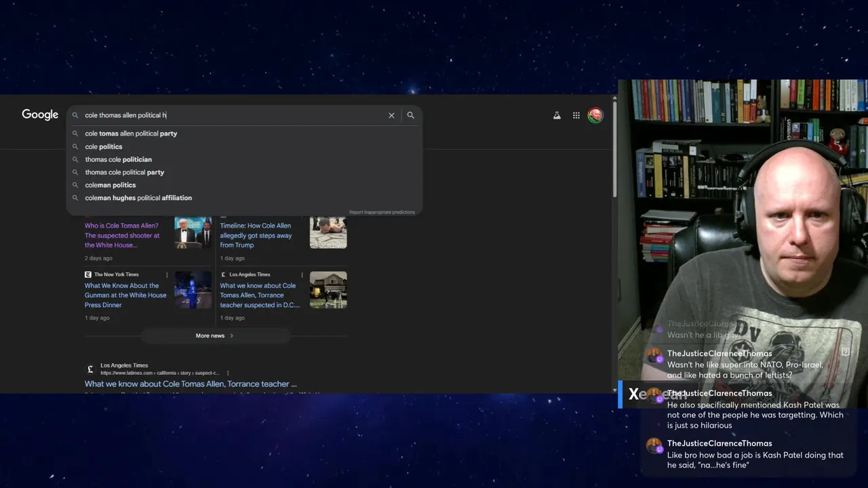
Task: Open 'What we know about Cole Tomas Allen, Torrance teacher' result
Action: click(191, 384)
